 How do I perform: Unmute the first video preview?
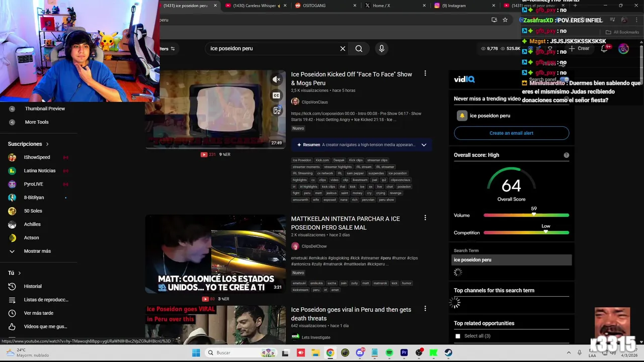pos(276,79)
